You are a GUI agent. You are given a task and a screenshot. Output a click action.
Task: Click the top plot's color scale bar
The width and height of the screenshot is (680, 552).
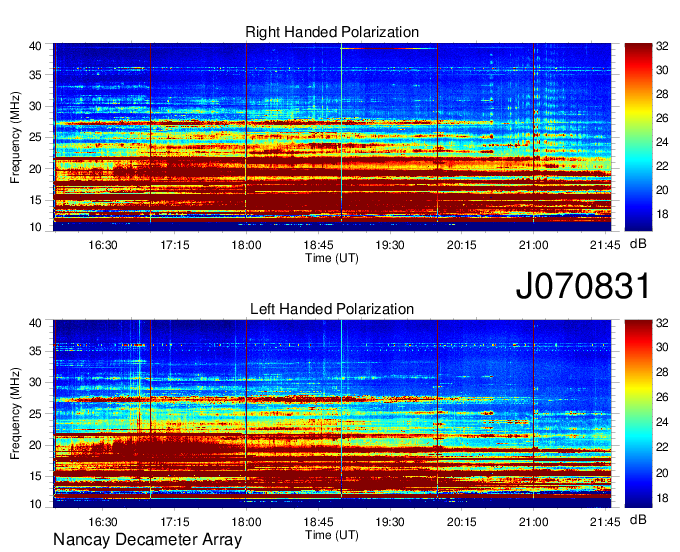point(638,137)
